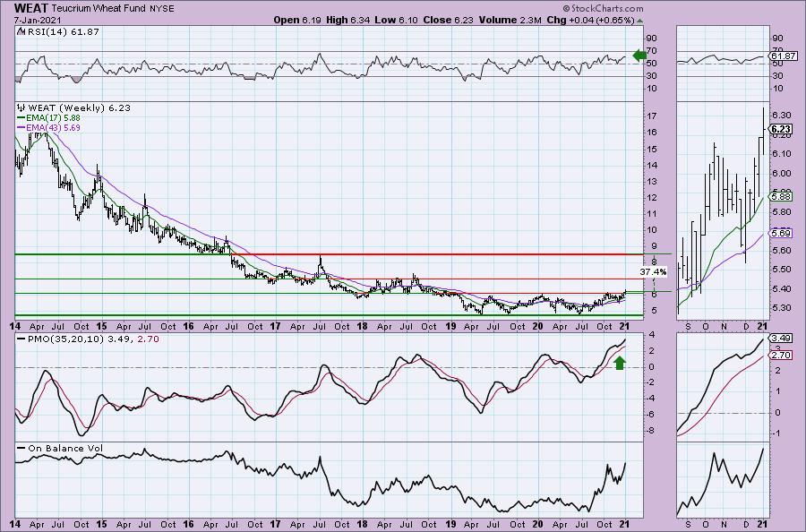Click the OHLC bar icon beside WEAT (Weekly)
Image resolution: width=806 pixels, height=532 pixels.
click(x=21, y=108)
